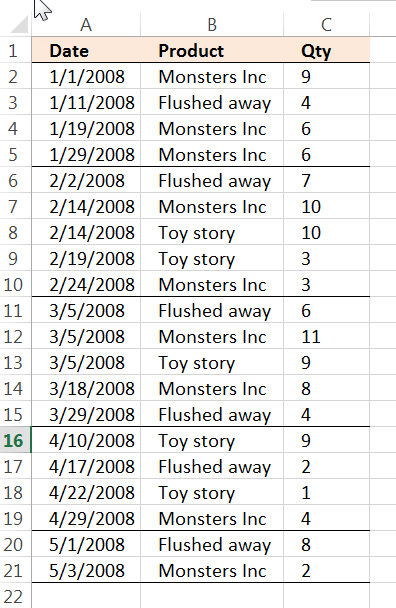
Task: Select column A header
Action: [x=86, y=24]
